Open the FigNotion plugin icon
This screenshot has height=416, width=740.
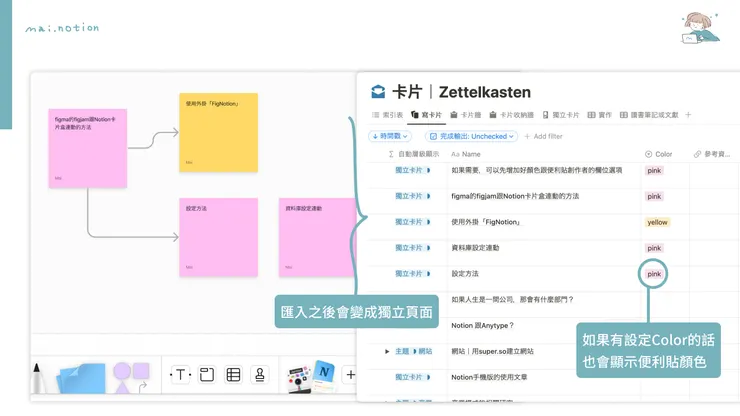point(324,374)
